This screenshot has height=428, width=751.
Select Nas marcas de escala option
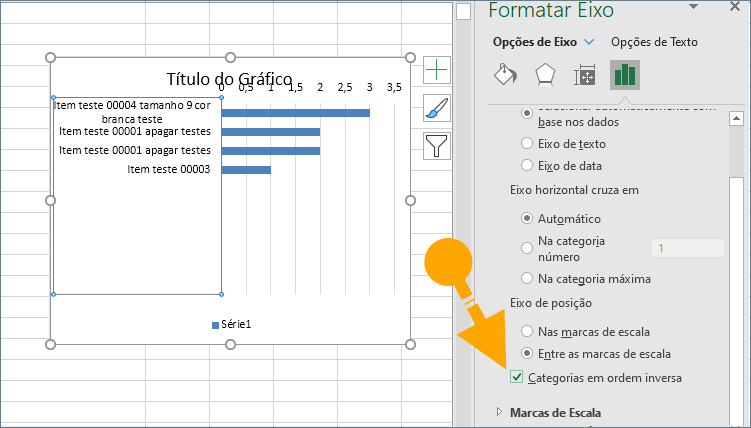[527, 331]
